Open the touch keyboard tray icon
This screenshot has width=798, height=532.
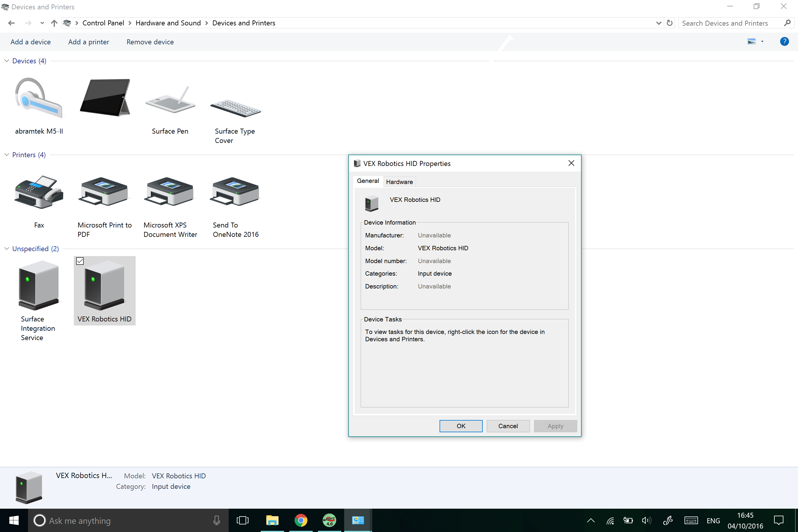coord(691,520)
